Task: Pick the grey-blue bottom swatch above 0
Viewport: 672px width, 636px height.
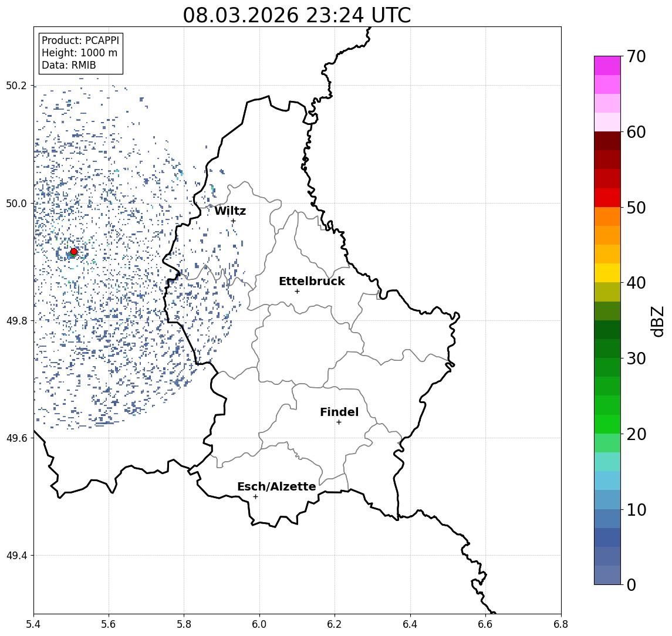Action: (x=607, y=575)
